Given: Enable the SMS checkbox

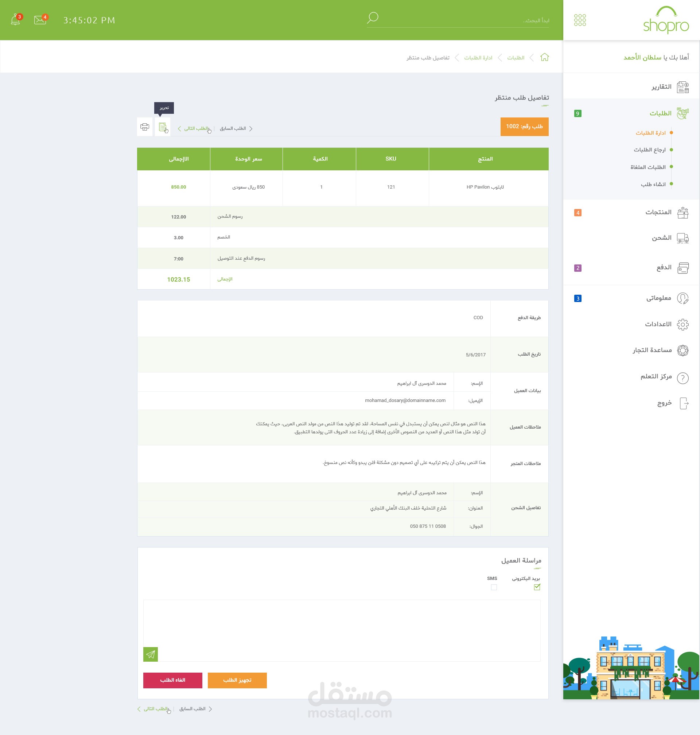Looking at the screenshot, I should (494, 587).
